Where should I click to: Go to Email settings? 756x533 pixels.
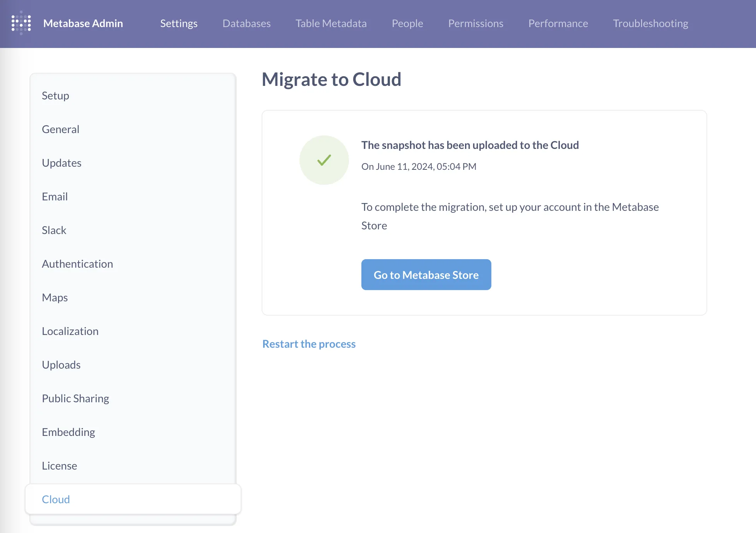(x=55, y=196)
